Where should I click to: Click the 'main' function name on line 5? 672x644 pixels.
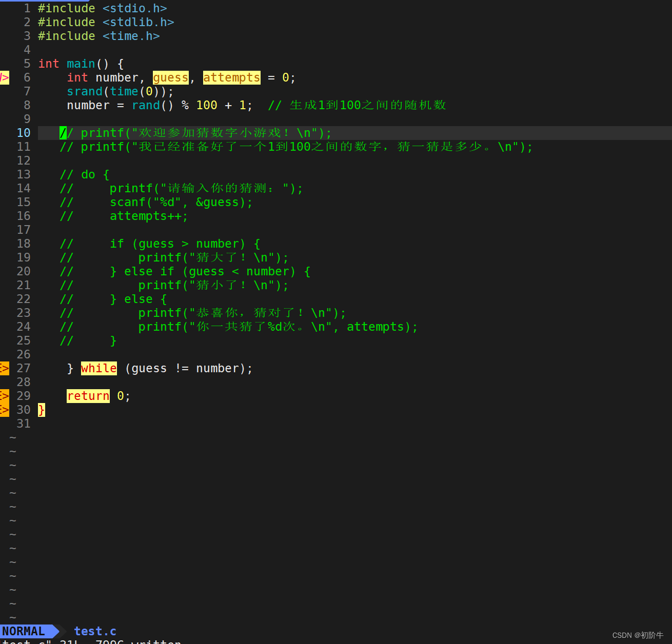[x=81, y=64]
